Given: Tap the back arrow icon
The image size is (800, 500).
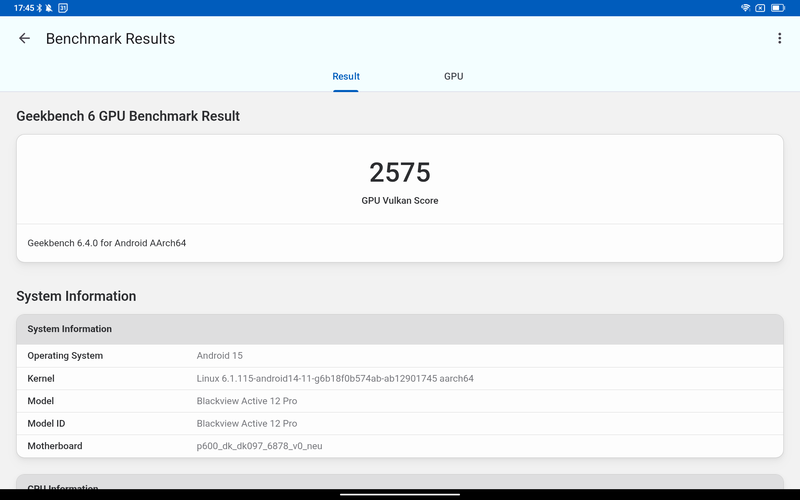Looking at the screenshot, I should 24,38.
